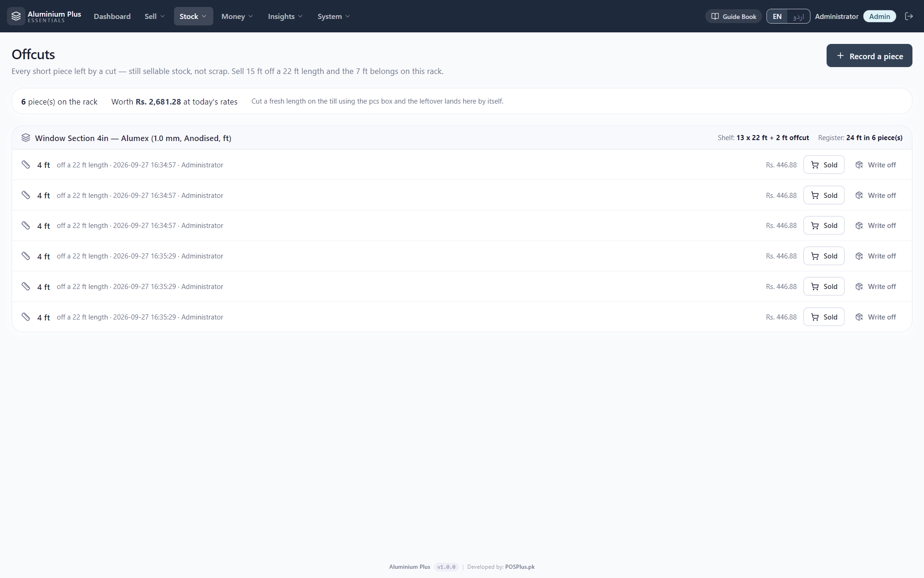This screenshot has height=578, width=924.
Task: Click the Aluminium Plus brand name
Action: click(54, 14)
